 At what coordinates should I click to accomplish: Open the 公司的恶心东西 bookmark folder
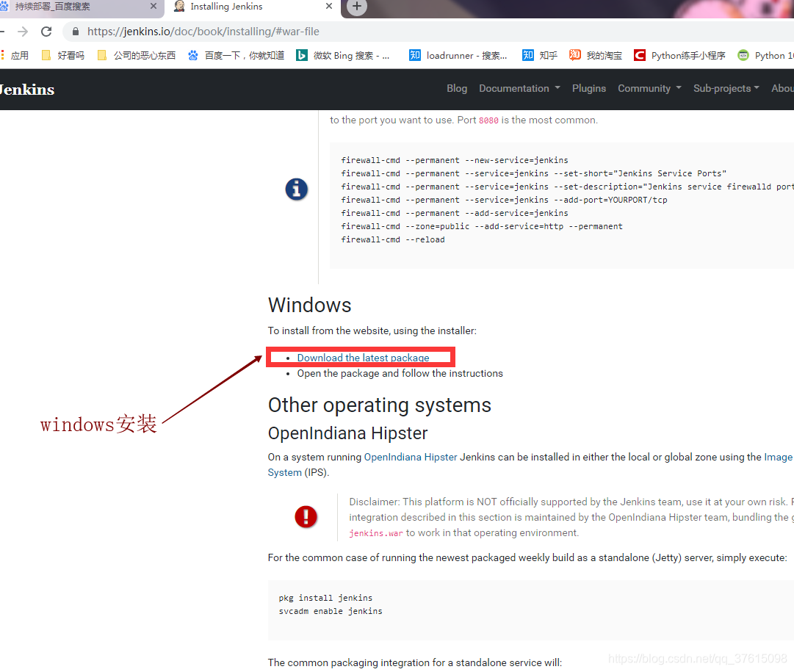[136, 55]
